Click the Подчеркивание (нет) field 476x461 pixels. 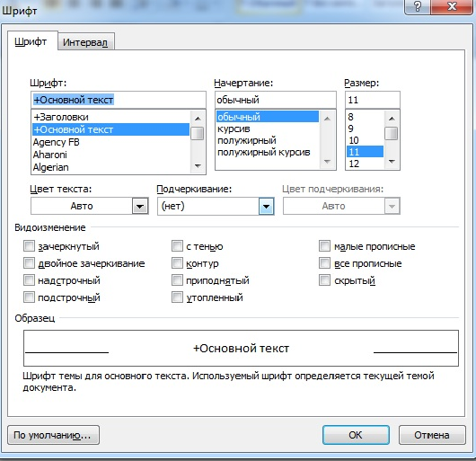coord(208,206)
